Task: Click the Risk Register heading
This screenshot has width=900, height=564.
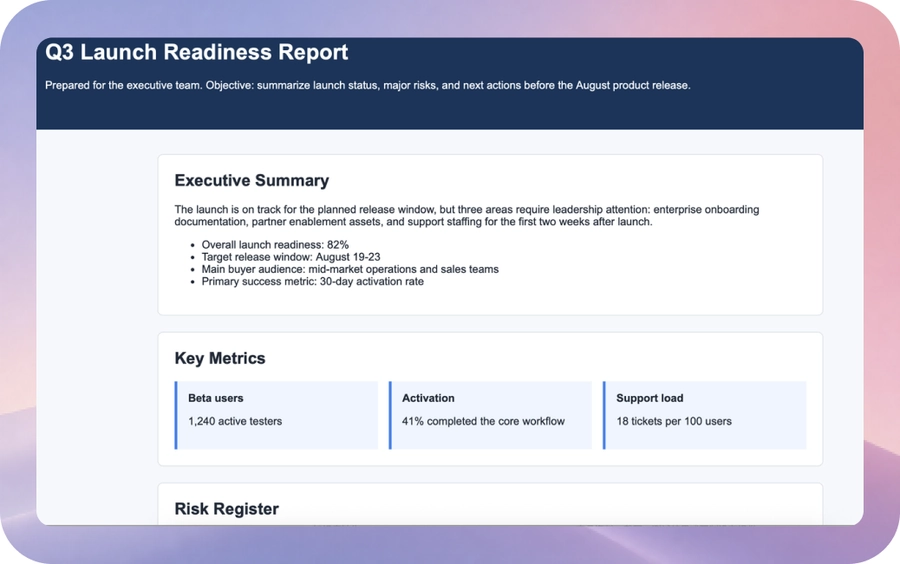Action: (227, 509)
